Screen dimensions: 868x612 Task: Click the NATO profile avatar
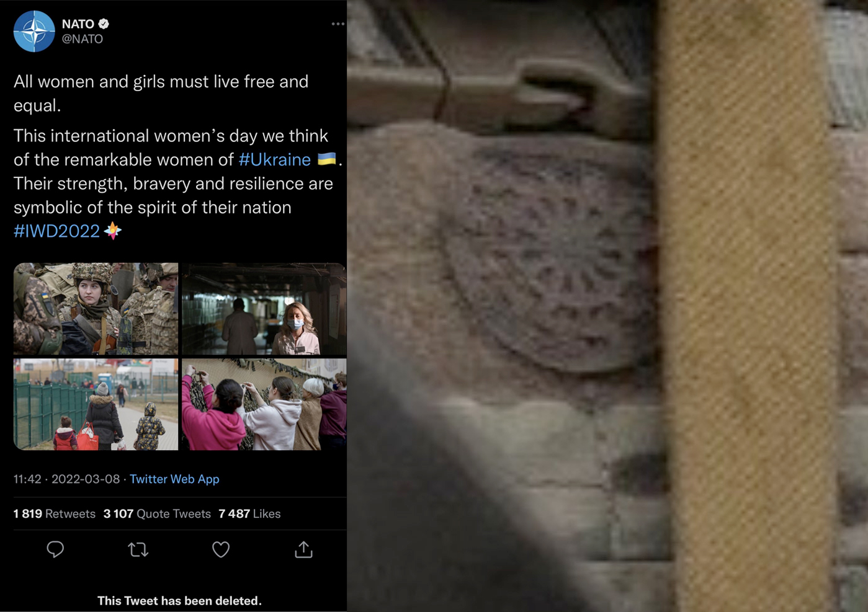point(34,31)
